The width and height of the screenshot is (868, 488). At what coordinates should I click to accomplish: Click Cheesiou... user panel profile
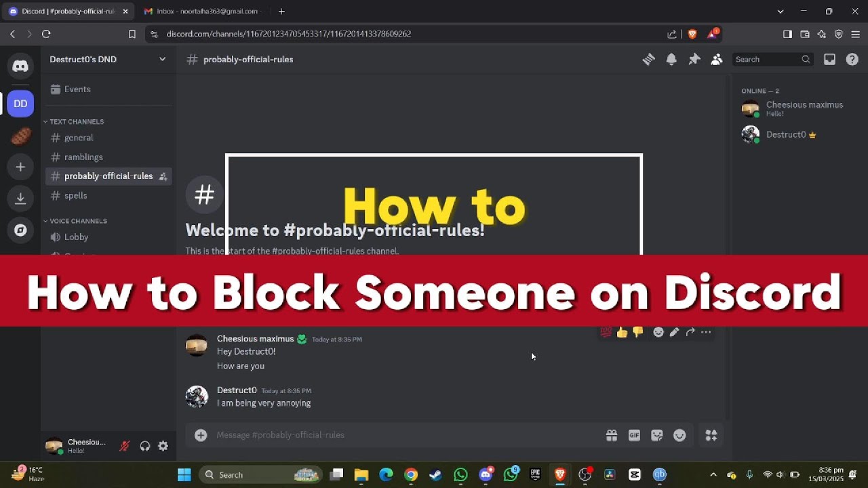point(76,446)
